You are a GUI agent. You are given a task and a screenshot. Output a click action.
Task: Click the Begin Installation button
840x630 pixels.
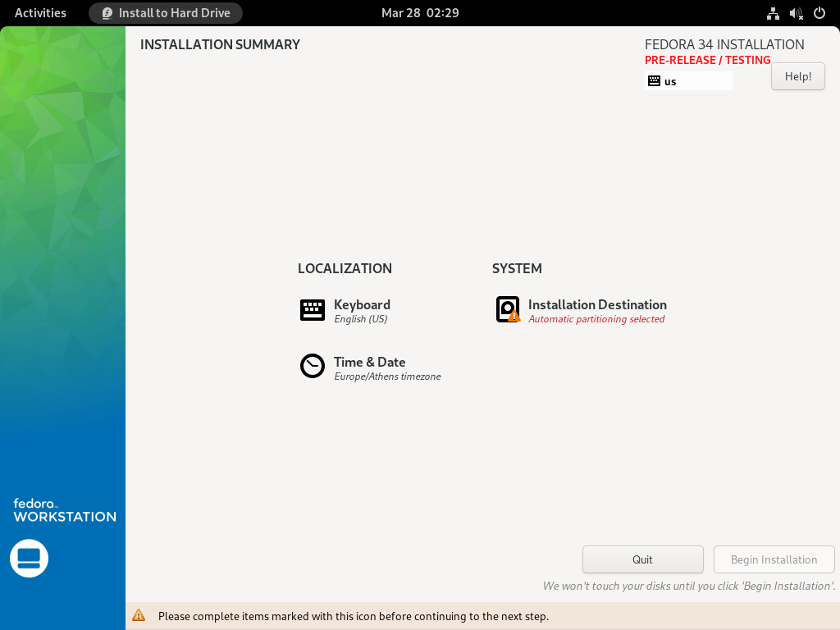tap(774, 559)
